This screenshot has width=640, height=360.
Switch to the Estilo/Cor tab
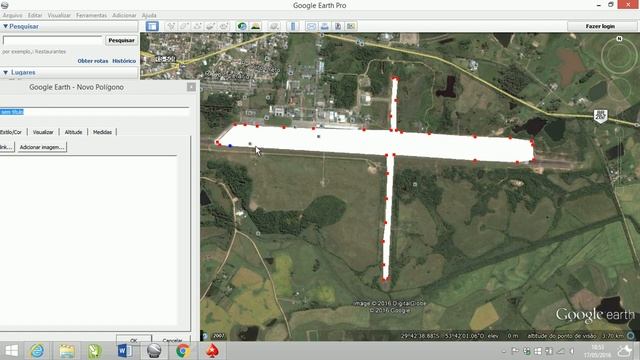[x=11, y=132]
